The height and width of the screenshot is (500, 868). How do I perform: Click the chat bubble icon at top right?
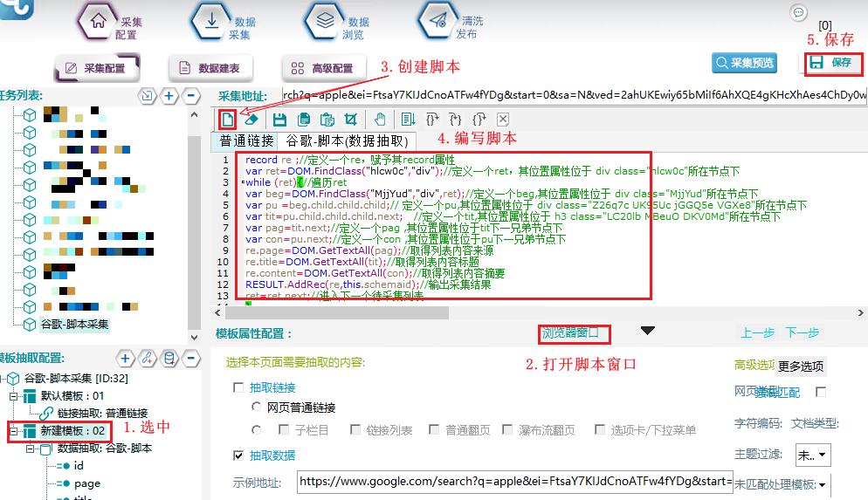798,12
